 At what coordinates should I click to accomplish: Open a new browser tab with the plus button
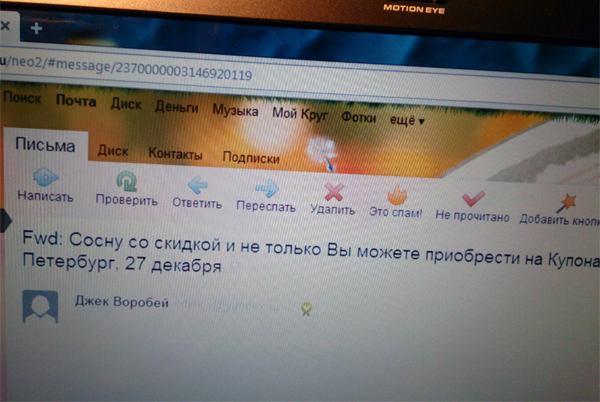(37, 29)
